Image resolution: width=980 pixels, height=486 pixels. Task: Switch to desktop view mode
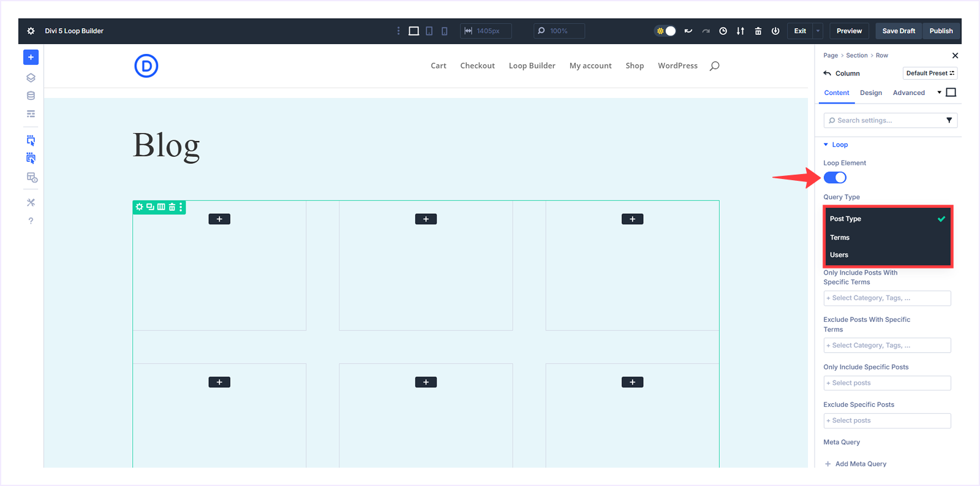point(414,31)
